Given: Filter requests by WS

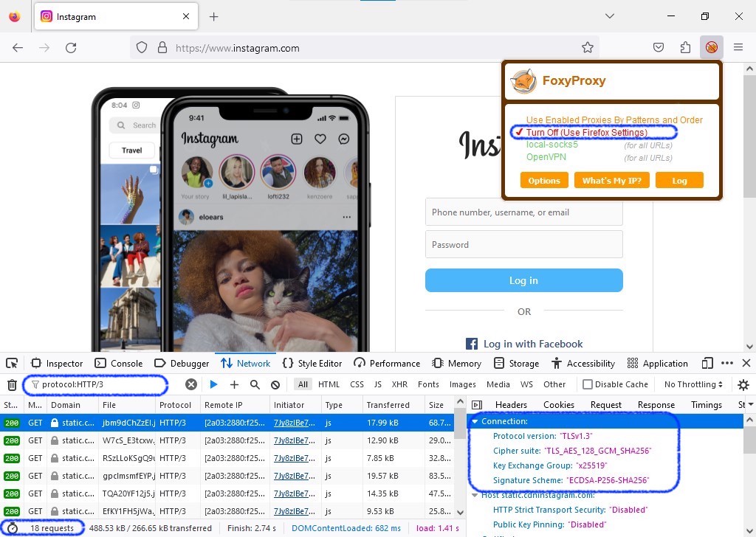Looking at the screenshot, I should (526, 384).
